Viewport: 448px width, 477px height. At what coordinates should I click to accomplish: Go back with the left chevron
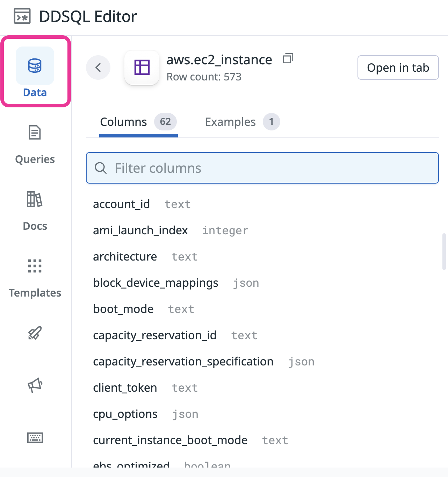[98, 67]
